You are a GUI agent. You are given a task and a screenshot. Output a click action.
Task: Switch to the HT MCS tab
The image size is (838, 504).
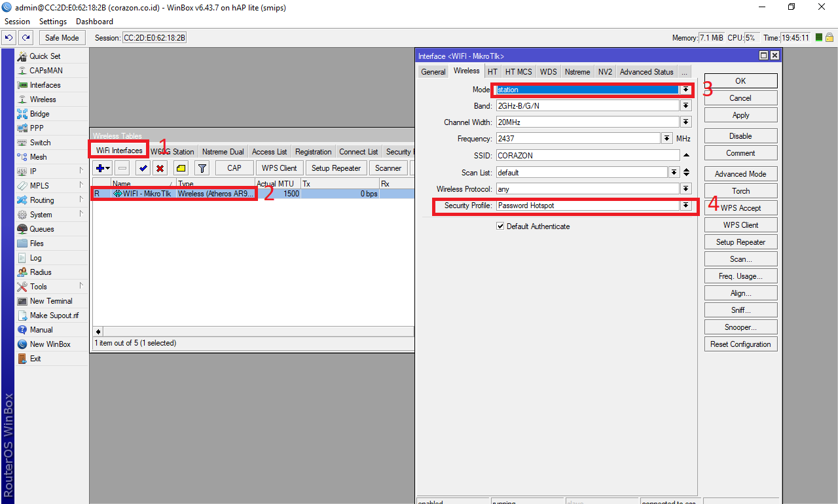pyautogui.click(x=519, y=72)
